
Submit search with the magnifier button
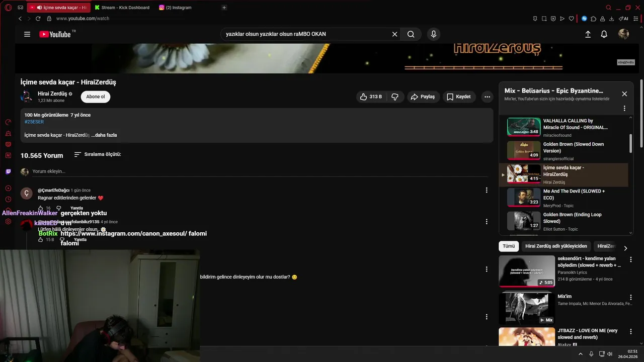(411, 34)
